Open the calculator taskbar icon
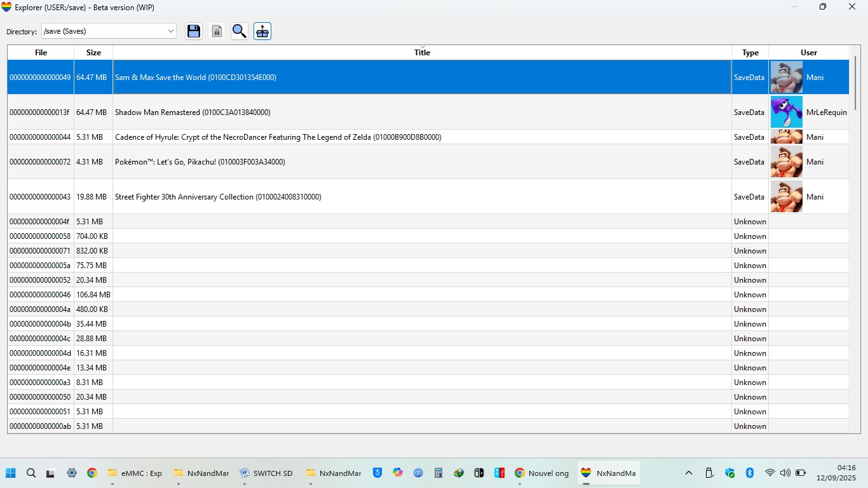 pyautogui.click(x=438, y=473)
